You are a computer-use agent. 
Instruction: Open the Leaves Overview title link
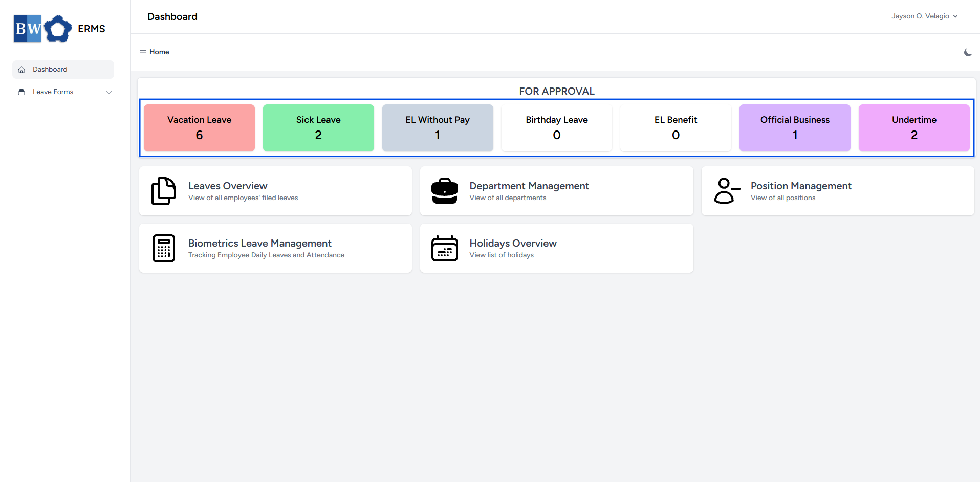tap(228, 186)
